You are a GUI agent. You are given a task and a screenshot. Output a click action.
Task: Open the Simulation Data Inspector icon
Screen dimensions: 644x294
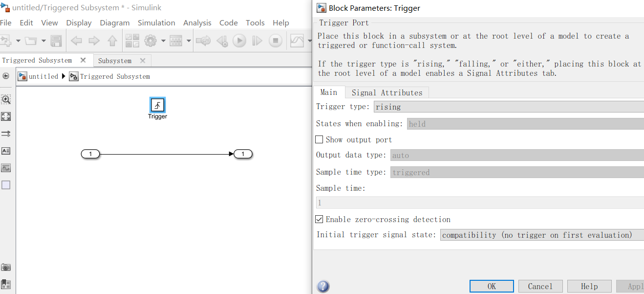[297, 41]
